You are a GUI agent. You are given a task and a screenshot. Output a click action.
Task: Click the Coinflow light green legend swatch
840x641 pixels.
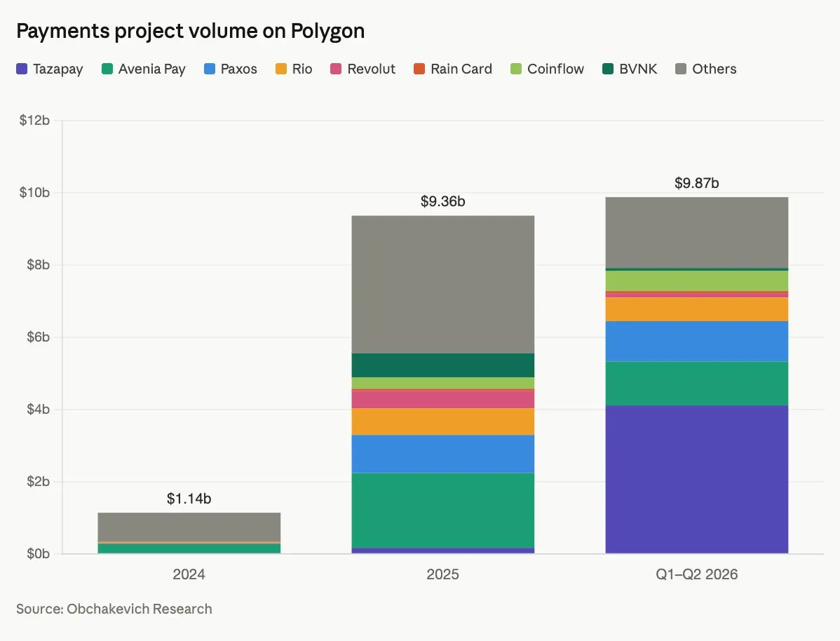(x=516, y=69)
